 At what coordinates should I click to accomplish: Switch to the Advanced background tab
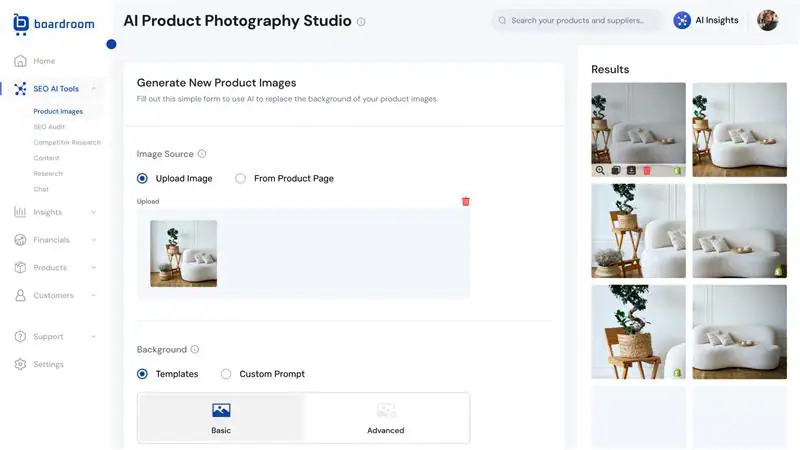point(386,418)
